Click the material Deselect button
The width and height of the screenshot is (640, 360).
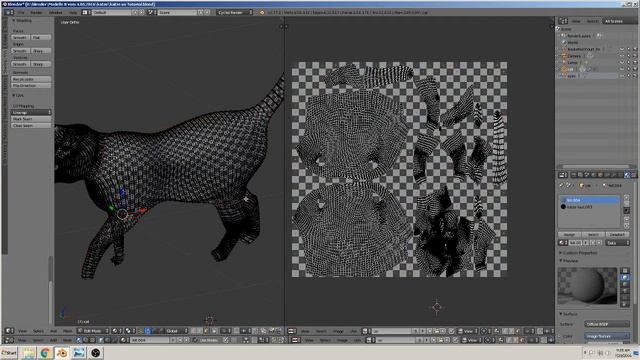pos(617,235)
